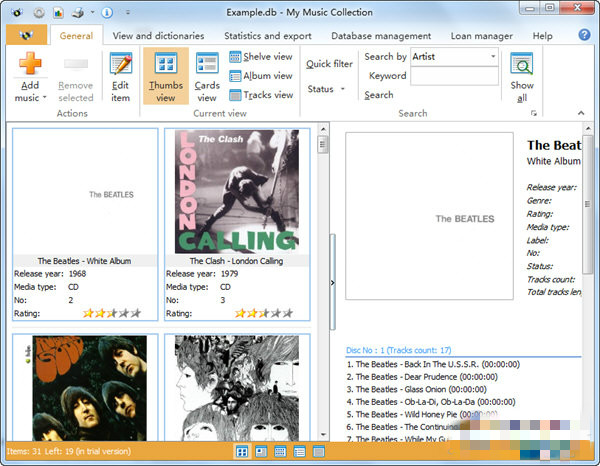The image size is (600, 466).
Task: Open the Status filter dropdown
Action: (325, 89)
